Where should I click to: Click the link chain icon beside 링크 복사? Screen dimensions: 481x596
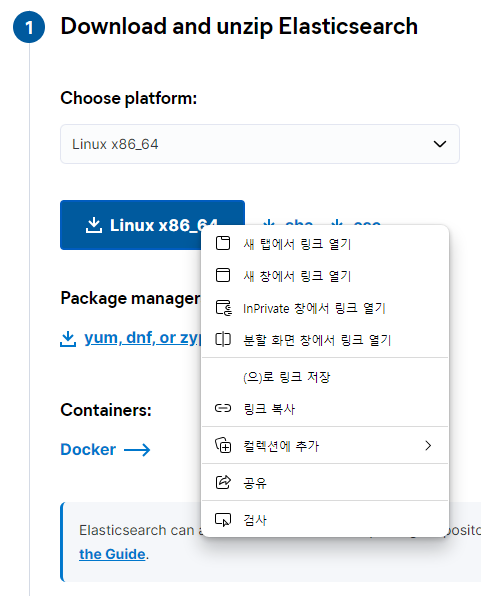[223, 408]
